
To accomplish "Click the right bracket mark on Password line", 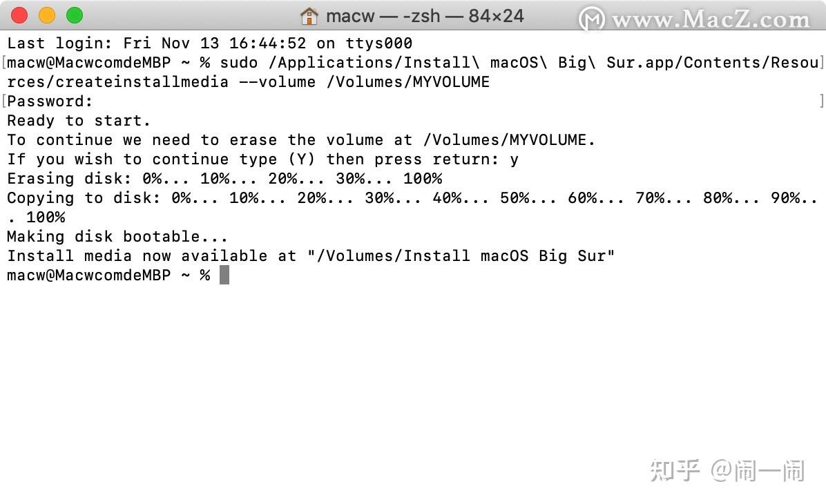I will point(821,101).
